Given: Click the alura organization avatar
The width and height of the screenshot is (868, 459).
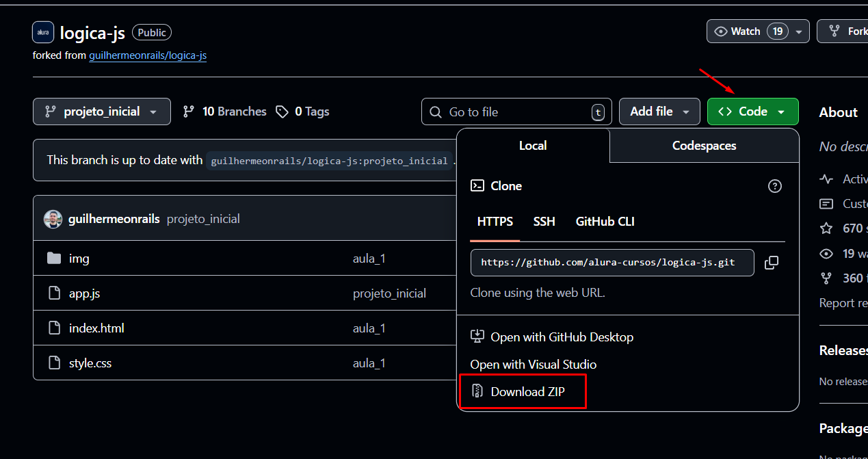Looking at the screenshot, I should [x=42, y=31].
